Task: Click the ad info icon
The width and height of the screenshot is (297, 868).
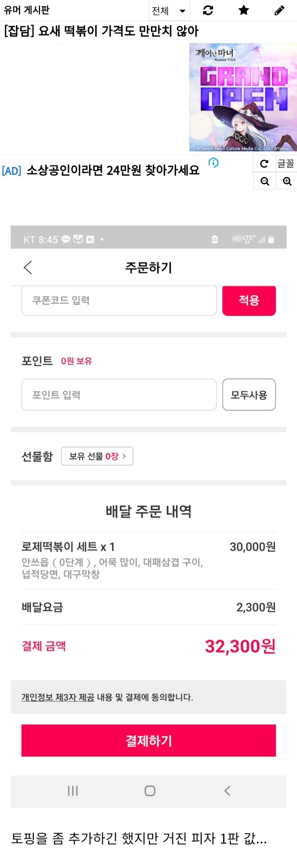Action: pyautogui.click(x=213, y=163)
